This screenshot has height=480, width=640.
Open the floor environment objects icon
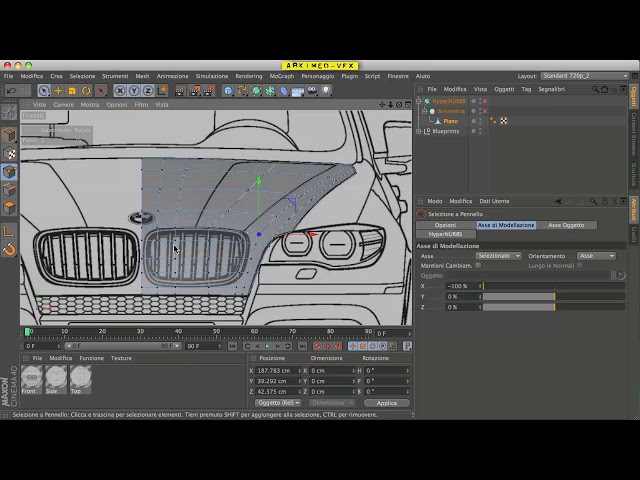(x=298, y=91)
